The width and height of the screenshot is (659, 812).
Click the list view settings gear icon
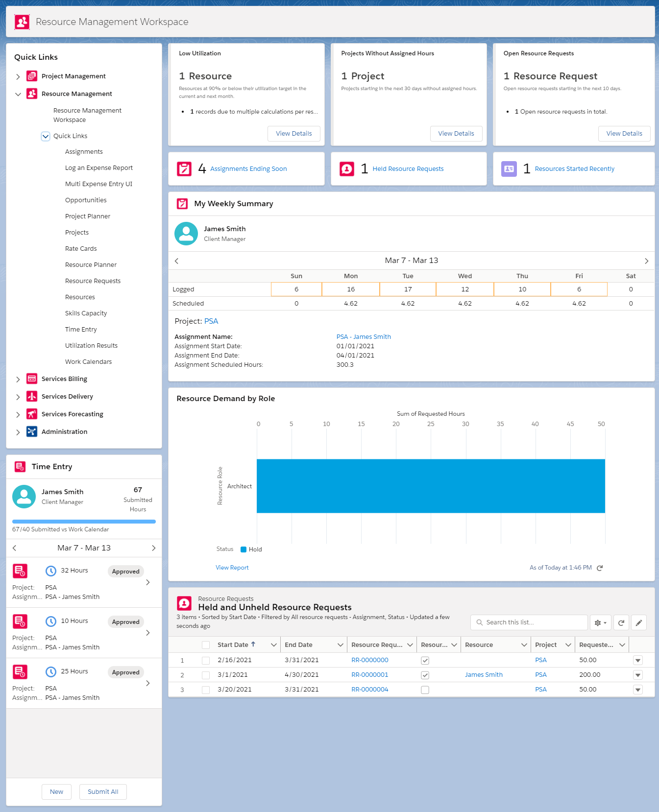click(600, 622)
